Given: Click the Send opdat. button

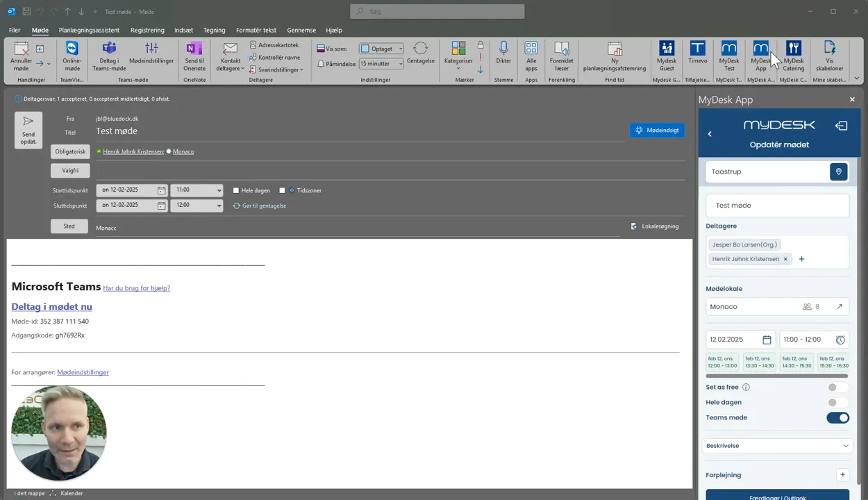Looking at the screenshot, I should tap(28, 130).
